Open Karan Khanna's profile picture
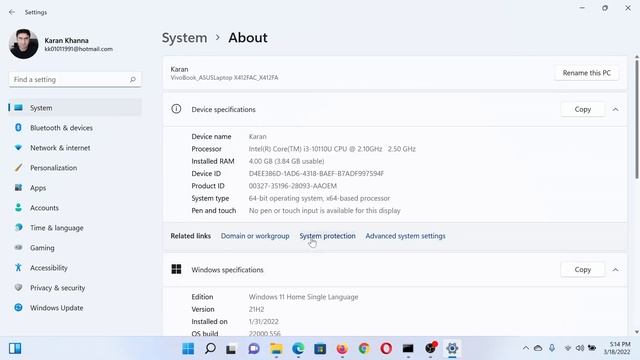640x360 pixels. [24, 44]
